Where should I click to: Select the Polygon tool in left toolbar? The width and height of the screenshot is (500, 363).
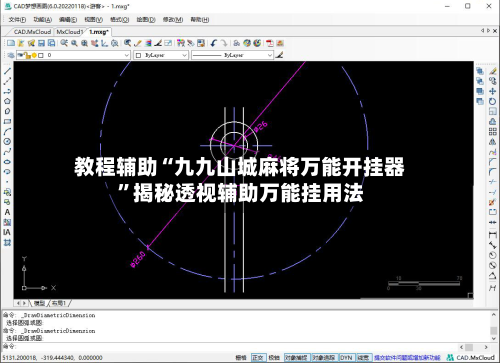click(7, 101)
